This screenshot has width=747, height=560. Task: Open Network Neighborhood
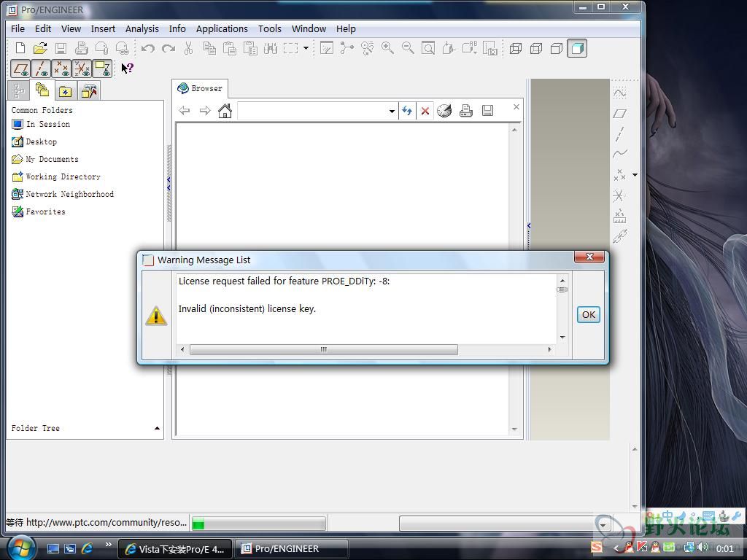[63, 194]
